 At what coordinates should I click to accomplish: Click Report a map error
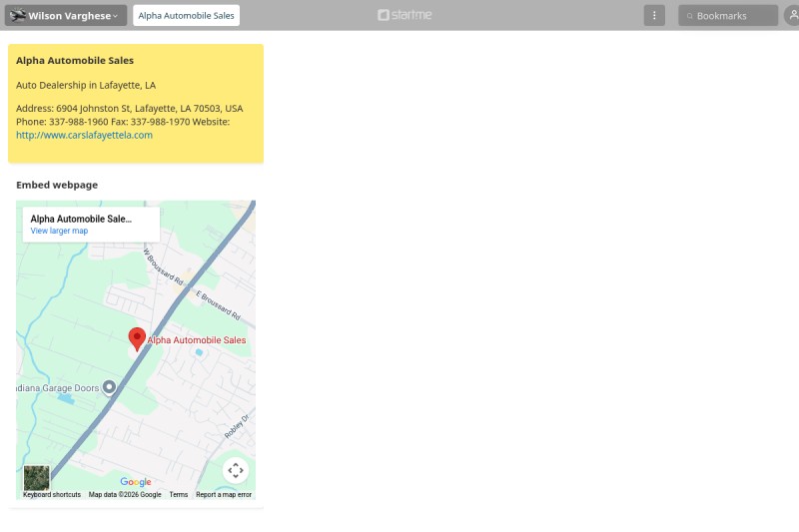(x=224, y=494)
